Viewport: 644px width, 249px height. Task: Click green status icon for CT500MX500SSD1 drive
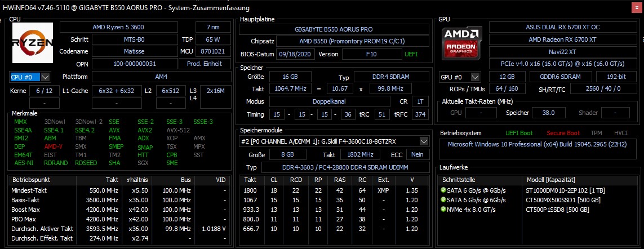[x=443, y=200]
